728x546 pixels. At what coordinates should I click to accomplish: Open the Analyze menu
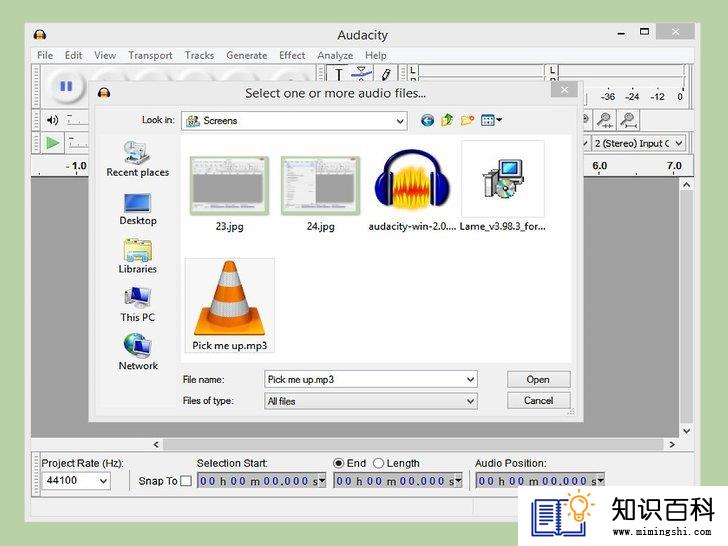click(335, 55)
